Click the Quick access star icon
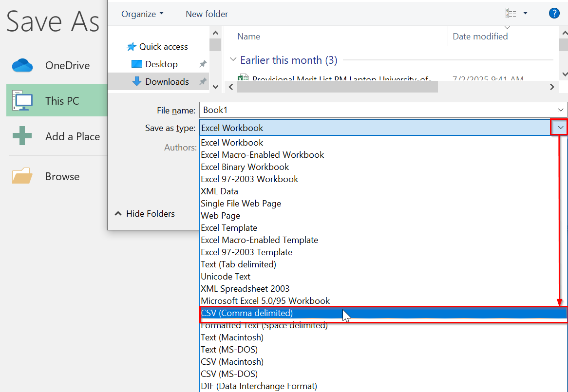The height and width of the screenshot is (392, 568). [x=131, y=47]
